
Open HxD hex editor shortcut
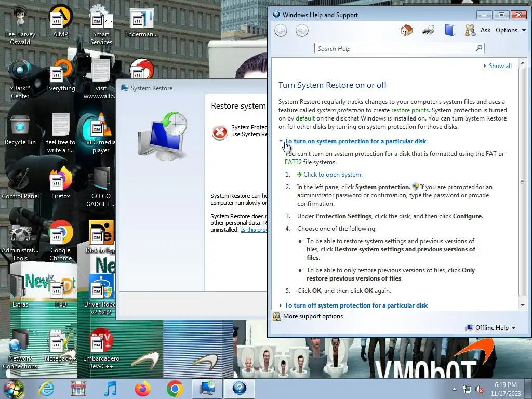point(60,291)
